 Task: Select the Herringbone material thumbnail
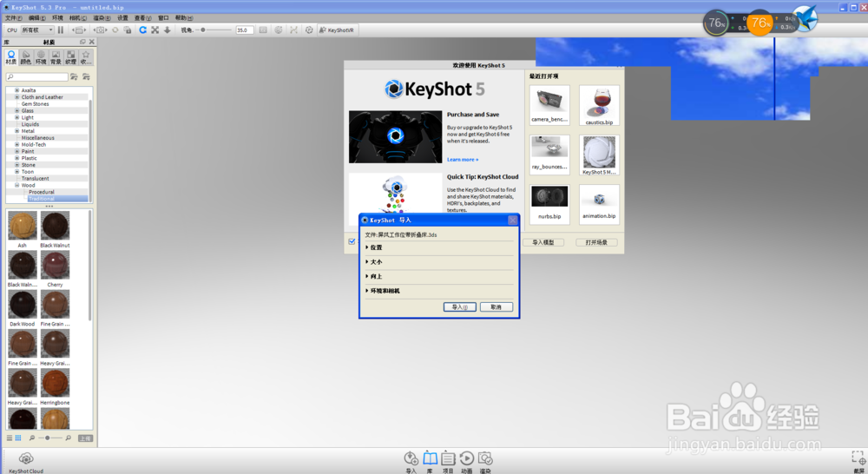tap(55, 383)
